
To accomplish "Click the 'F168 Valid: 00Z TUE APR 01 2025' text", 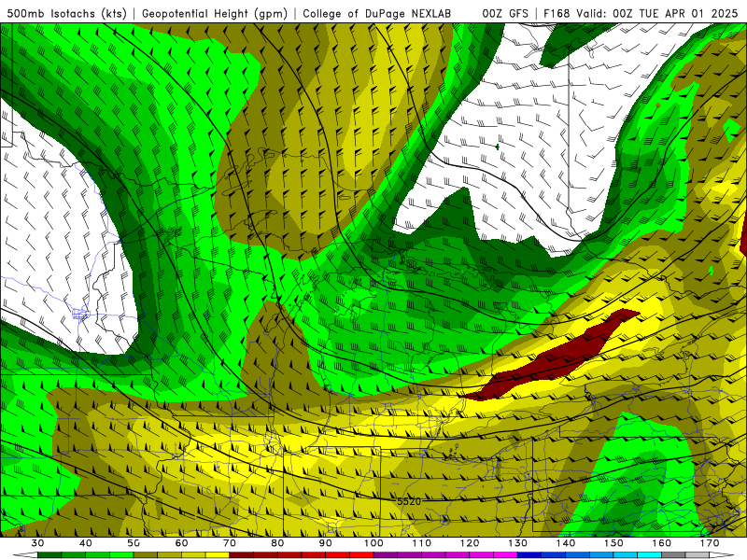I will click(641, 13).
